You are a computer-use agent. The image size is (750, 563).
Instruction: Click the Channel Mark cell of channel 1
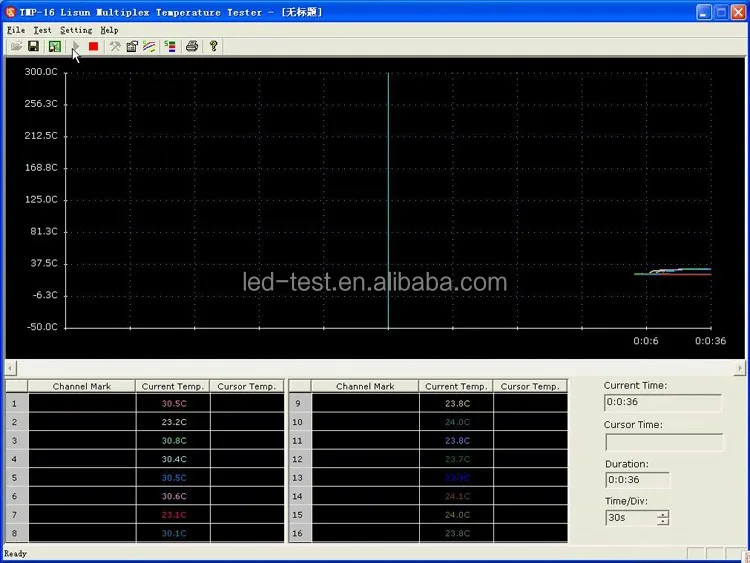[x=82, y=403]
